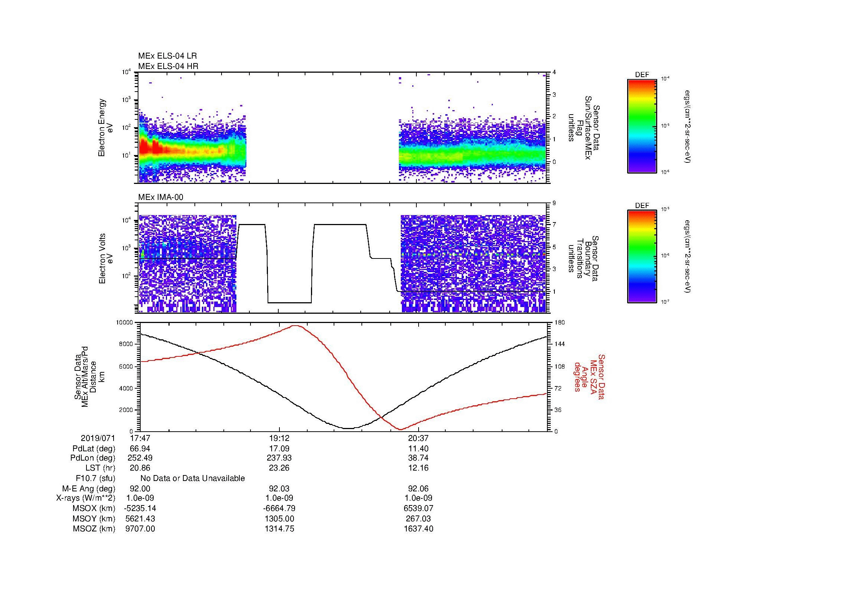Click the 'Electron Volts eV' axis label
This screenshot has height=613, width=868.
click(x=106, y=259)
